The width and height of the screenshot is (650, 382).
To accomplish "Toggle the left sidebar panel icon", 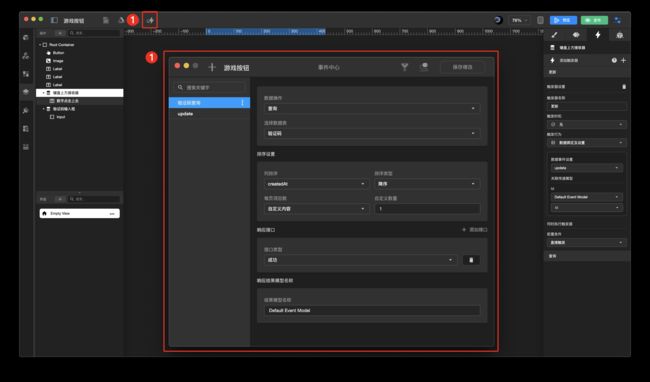I will [54, 20].
